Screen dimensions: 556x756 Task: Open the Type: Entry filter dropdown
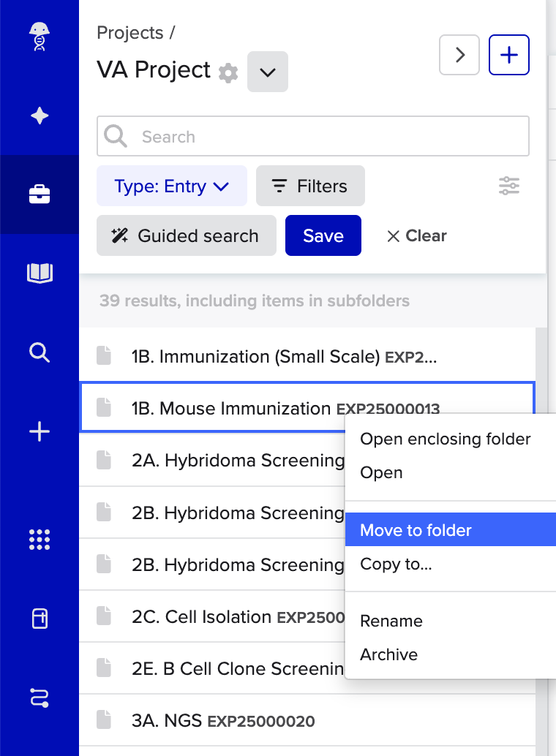click(x=171, y=186)
